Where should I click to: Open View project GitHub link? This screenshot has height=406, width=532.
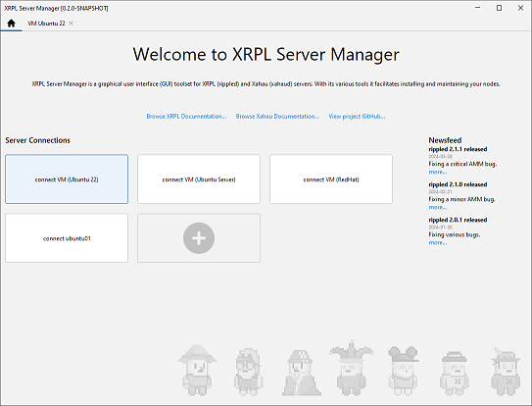pyautogui.click(x=357, y=116)
